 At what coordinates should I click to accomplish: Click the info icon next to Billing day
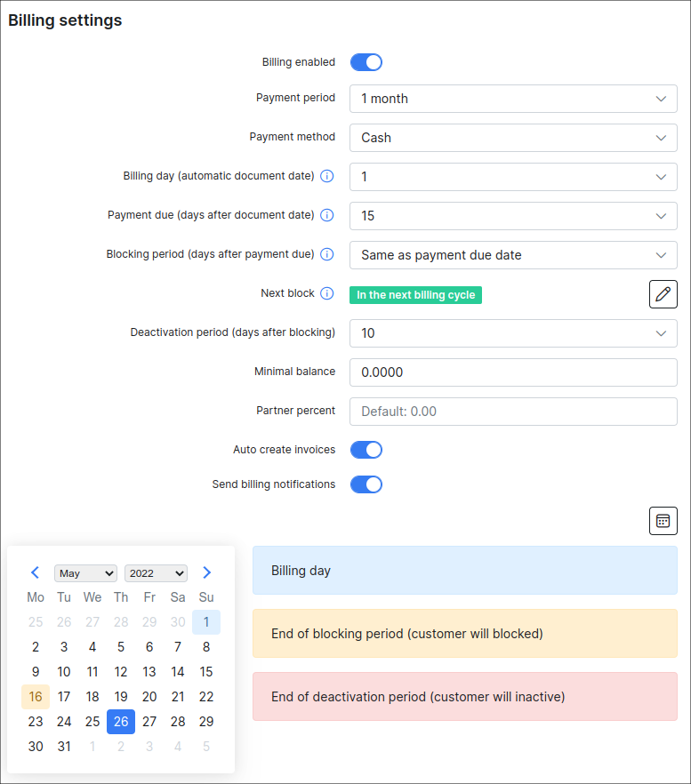[x=326, y=176]
